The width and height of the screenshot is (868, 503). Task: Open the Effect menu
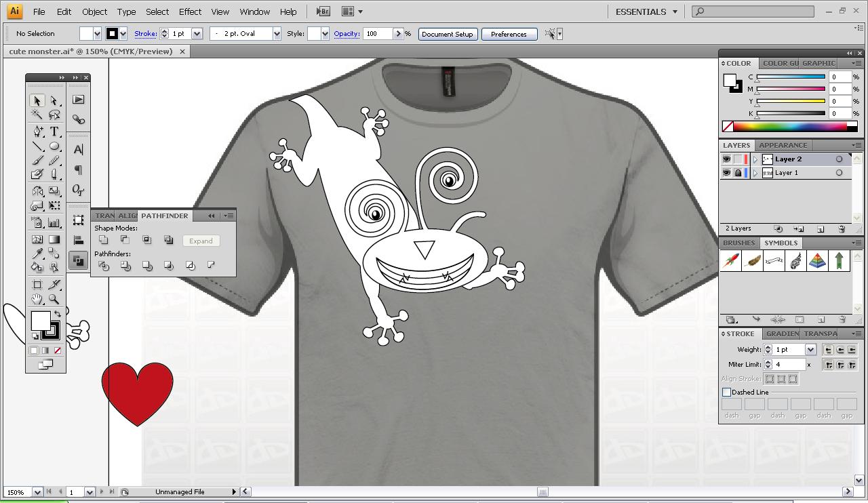pyautogui.click(x=190, y=12)
